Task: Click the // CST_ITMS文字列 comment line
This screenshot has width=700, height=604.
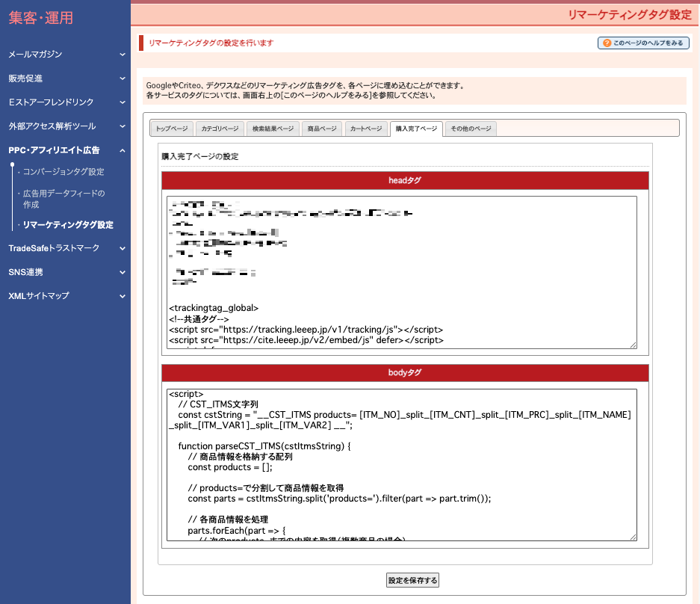Action: point(218,404)
